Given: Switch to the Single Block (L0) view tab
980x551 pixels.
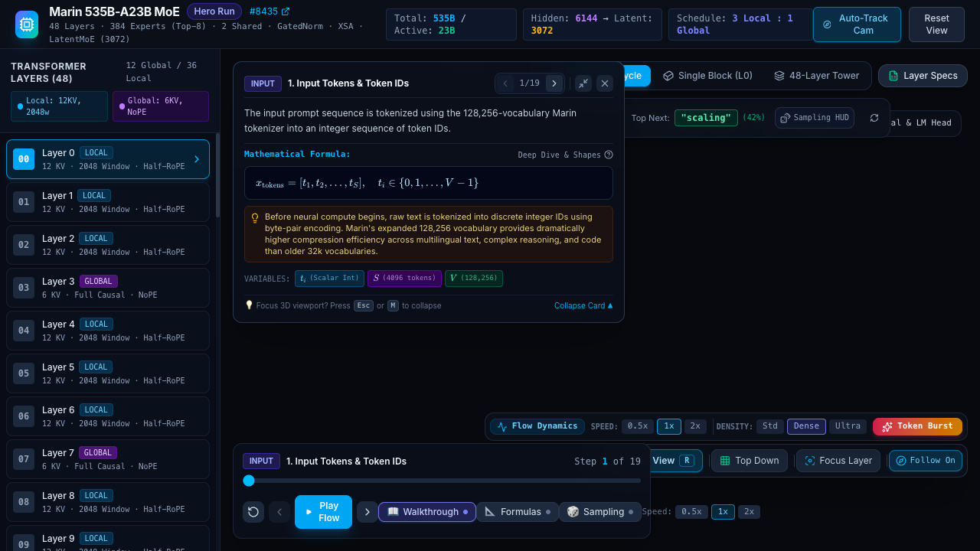Looking at the screenshot, I should (x=707, y=76).
